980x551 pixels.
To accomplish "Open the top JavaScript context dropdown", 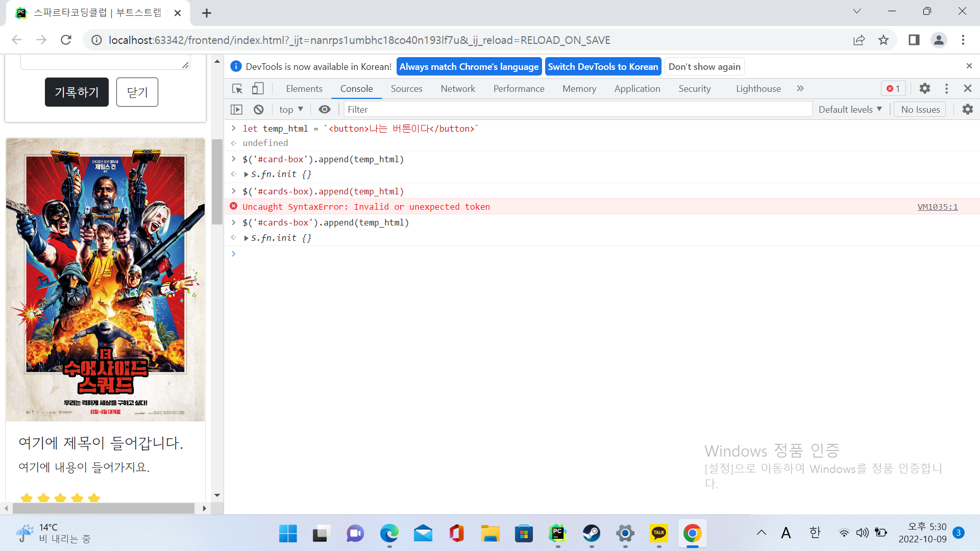I will click(291, 109).
